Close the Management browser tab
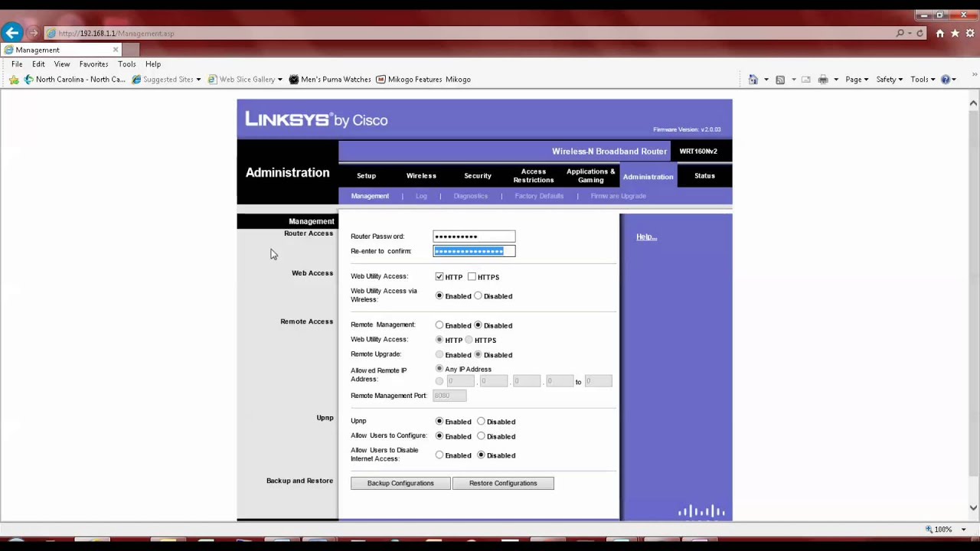 [x=116, y=50]
